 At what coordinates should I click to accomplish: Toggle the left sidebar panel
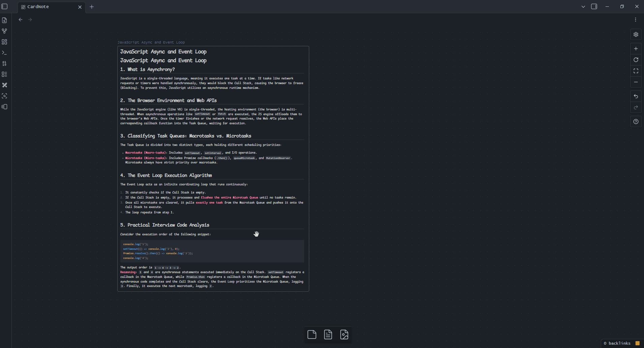(5, 6)
